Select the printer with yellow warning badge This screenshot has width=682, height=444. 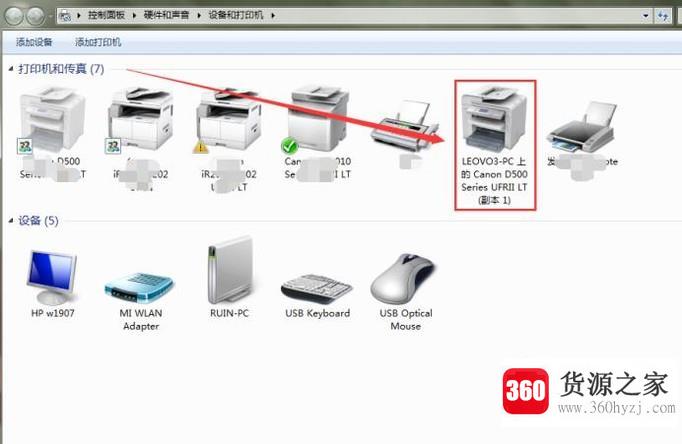[x=229, y=139]
